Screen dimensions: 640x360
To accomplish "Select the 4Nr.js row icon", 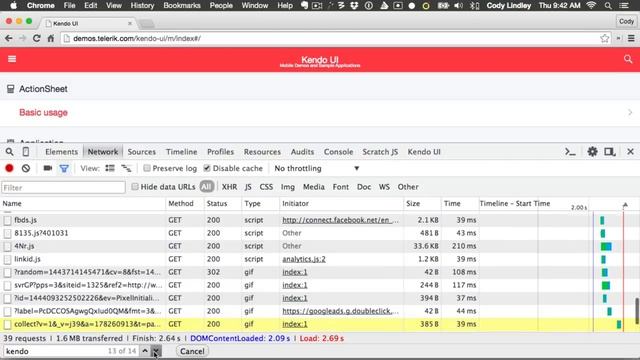I will [x=7, y=247].
